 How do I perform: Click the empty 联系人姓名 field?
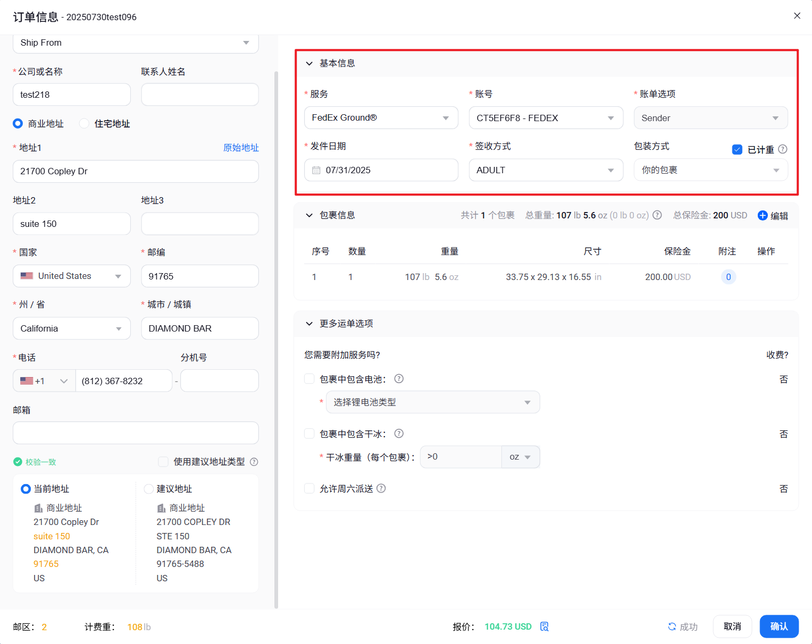click(200, 95)
